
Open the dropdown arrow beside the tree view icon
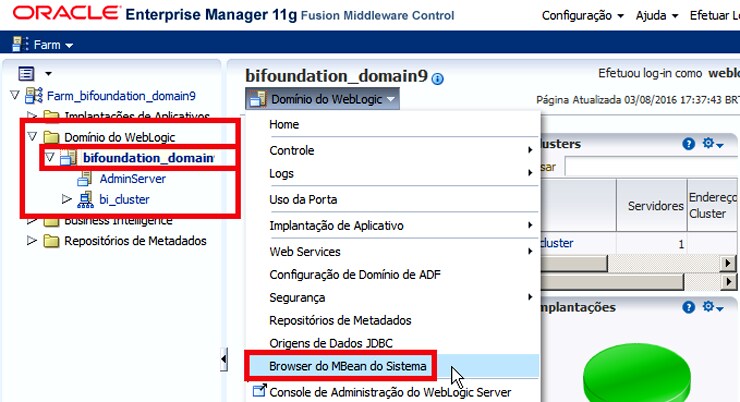point(48,74)
